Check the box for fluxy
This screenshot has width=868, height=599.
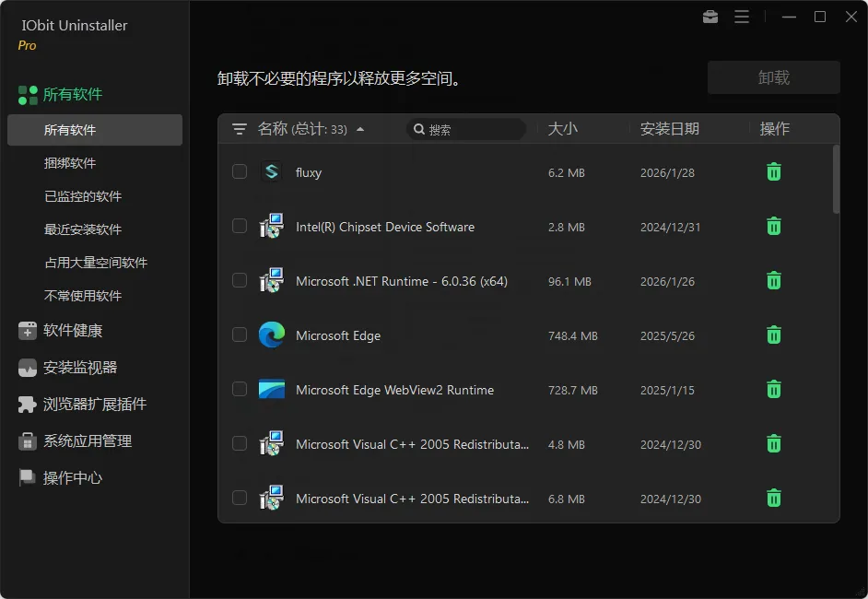point(240,171)
